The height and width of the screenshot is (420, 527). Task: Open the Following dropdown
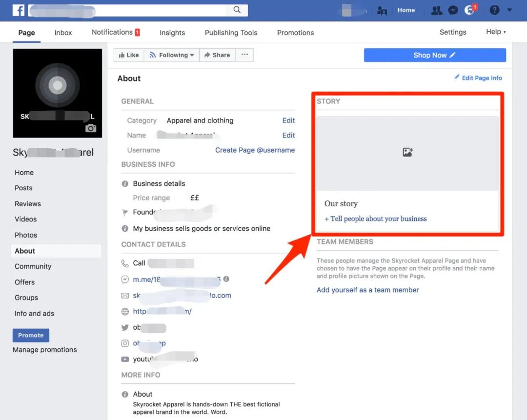172,55
